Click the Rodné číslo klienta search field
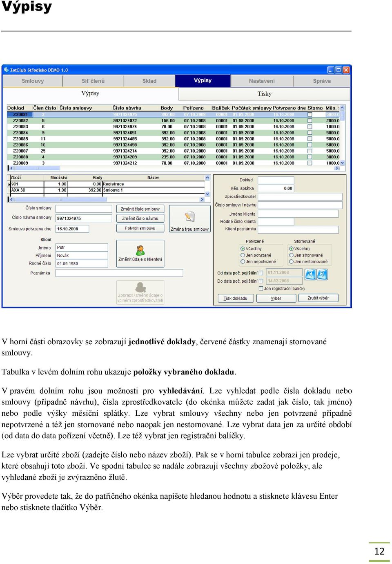 coord(276,221)
